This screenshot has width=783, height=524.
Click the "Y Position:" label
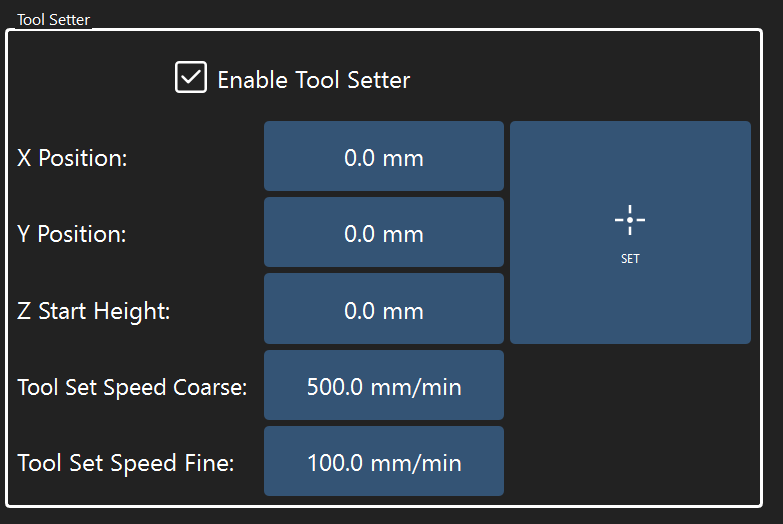[x=72, y=234]
